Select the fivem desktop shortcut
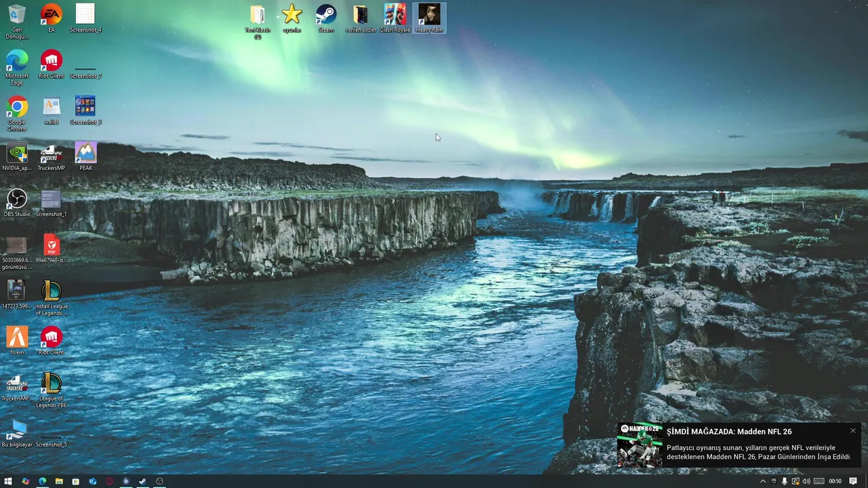868x488 pixels. pyautogui.click(x=17, y=341)
